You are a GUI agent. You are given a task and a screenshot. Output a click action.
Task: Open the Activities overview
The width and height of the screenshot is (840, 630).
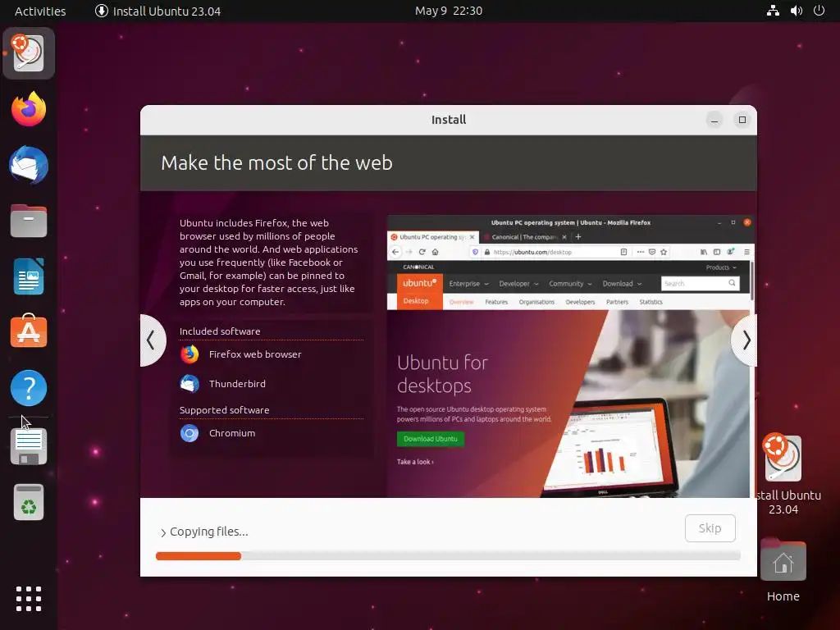click(40, 11)
